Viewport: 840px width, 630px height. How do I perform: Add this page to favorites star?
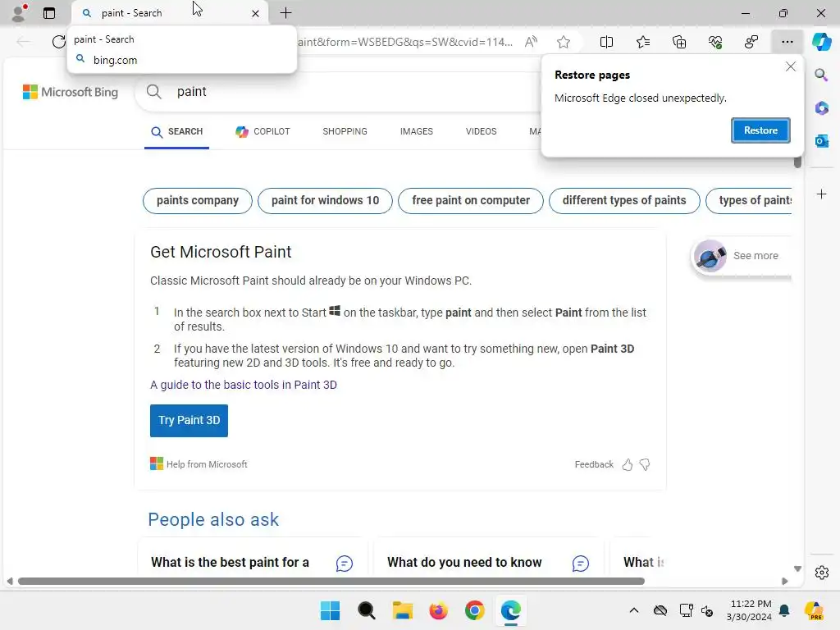pos(563,42)
